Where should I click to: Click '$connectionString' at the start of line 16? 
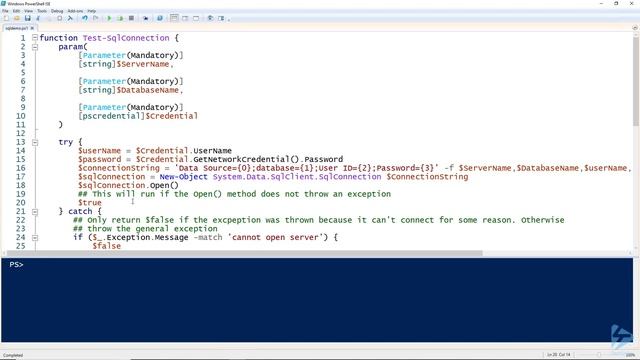(119, 168)
